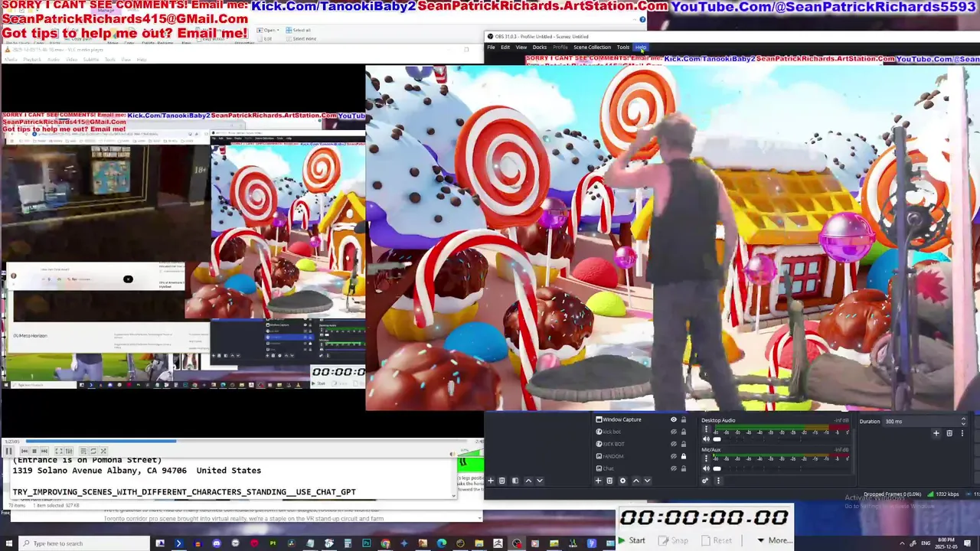Move selected source up

click(636, 481)
